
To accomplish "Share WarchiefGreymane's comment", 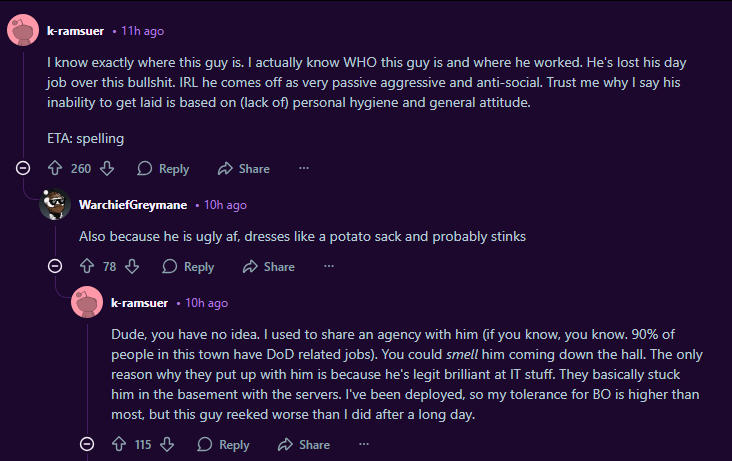I will tap(268, 267).
